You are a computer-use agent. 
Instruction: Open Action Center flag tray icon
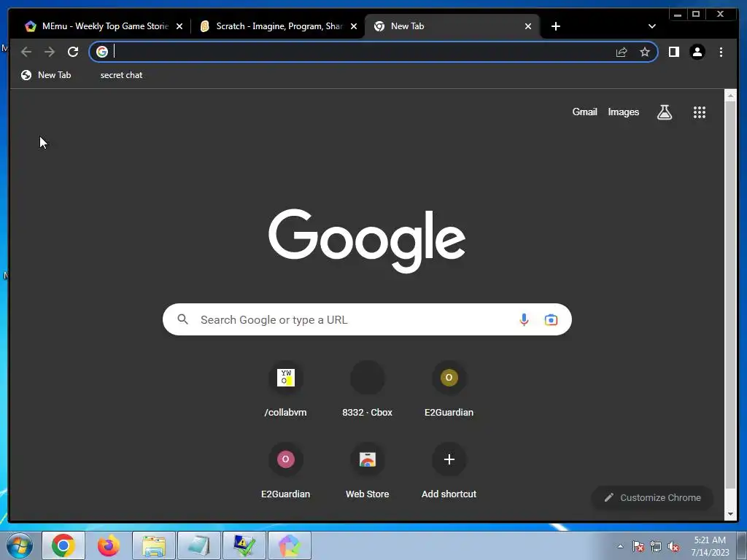(x=638, y=547)
